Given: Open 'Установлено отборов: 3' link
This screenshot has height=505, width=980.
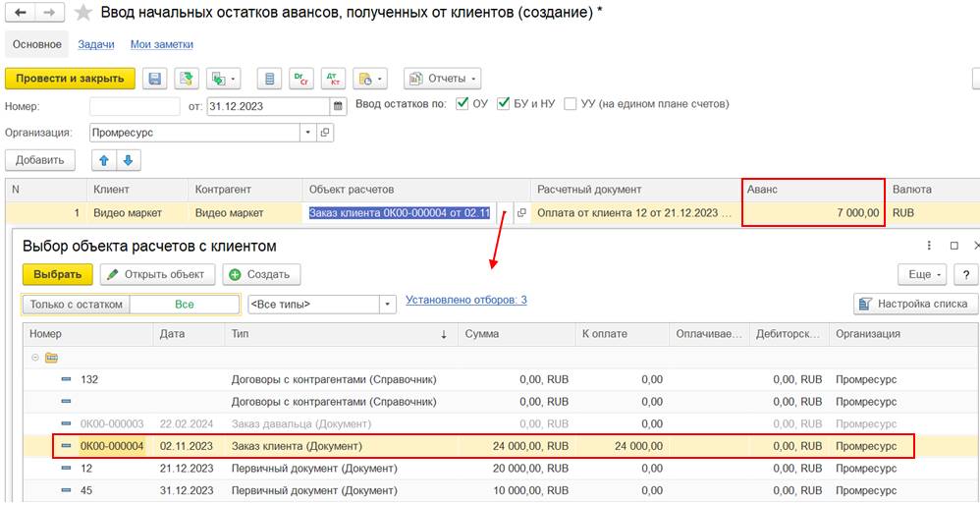Looking at the screenshot, I should pos(466,300).
